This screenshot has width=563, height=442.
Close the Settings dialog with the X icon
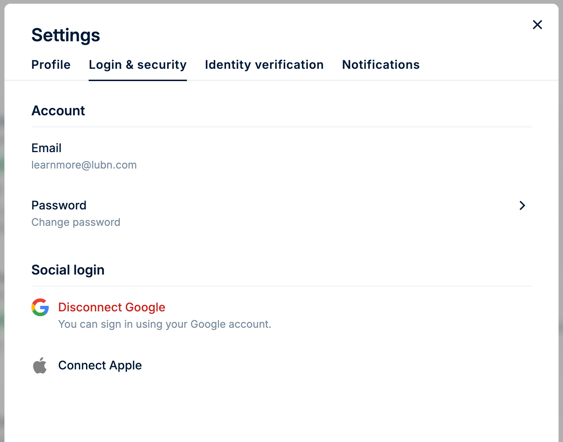pos(537,25)
